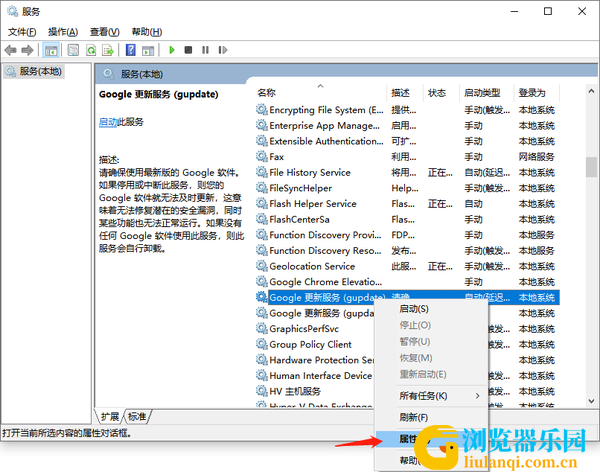
Task: Choose 启动(S) in the context menu
Action: coord(431,309)
